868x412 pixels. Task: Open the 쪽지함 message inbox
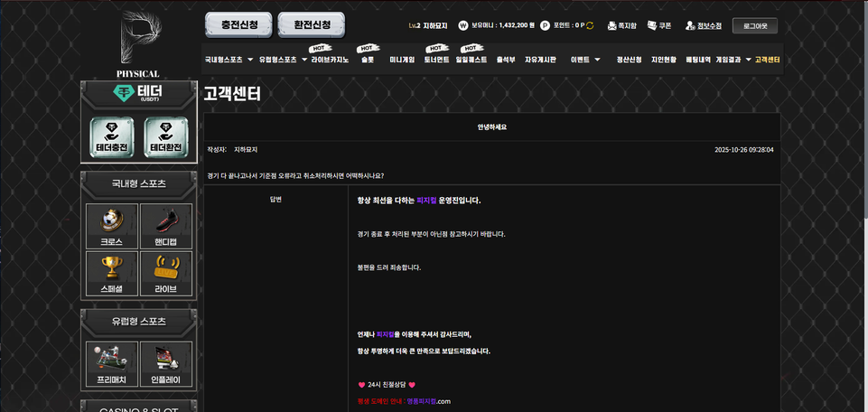tap(621, 26)
